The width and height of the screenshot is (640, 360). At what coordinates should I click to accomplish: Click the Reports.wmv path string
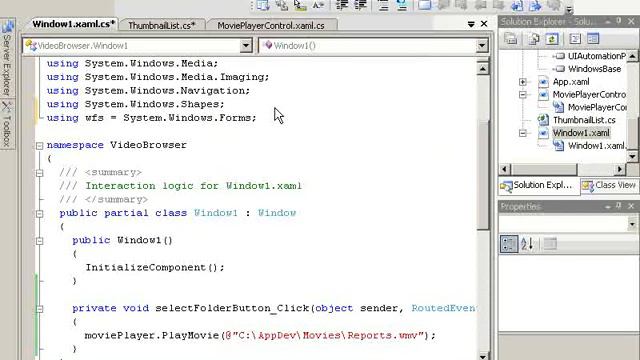326,336
